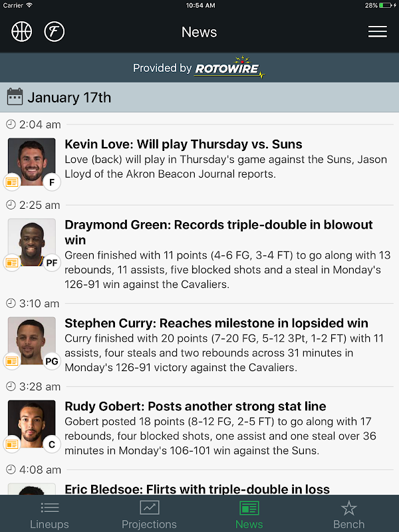Tap the basketball icon in header
Screen dimensions: 399x532
(x=22, y=31)
